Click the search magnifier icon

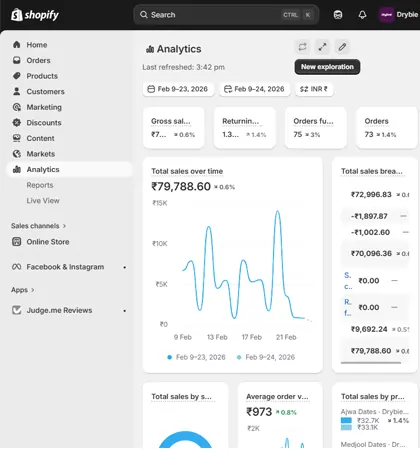click(144, 15)
